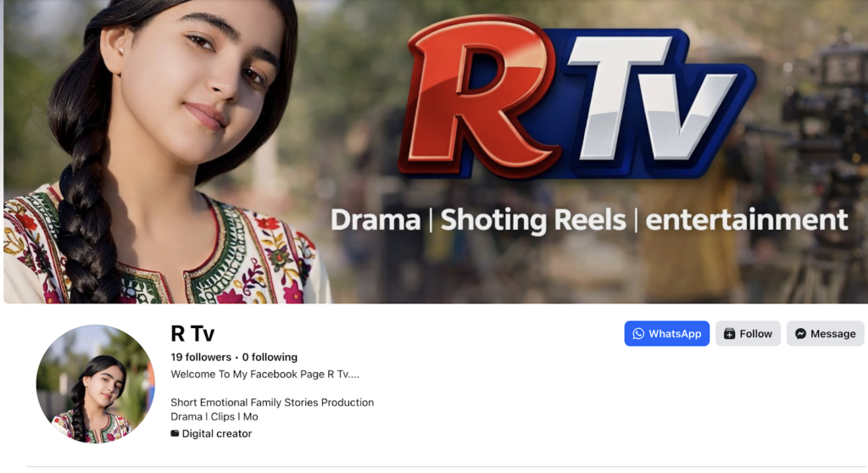This screenshot has height=473, width=868.
Task: Click the Digital creator label
Action: coord(217,434)
